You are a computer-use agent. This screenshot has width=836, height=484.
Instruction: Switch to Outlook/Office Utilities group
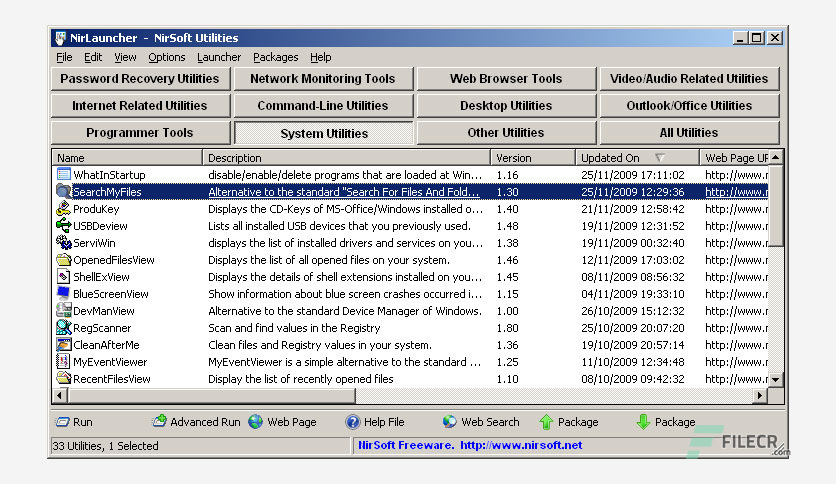[x=689, y=106]
